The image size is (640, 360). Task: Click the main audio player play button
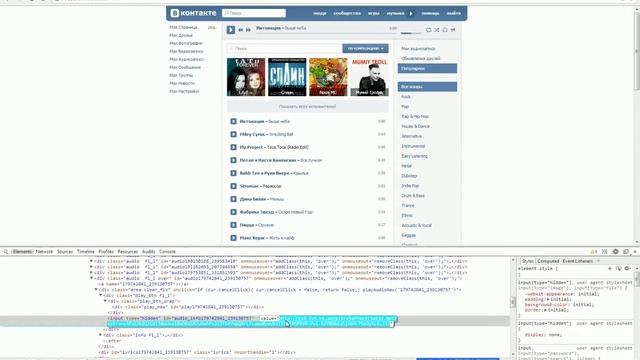pos(231,30)
